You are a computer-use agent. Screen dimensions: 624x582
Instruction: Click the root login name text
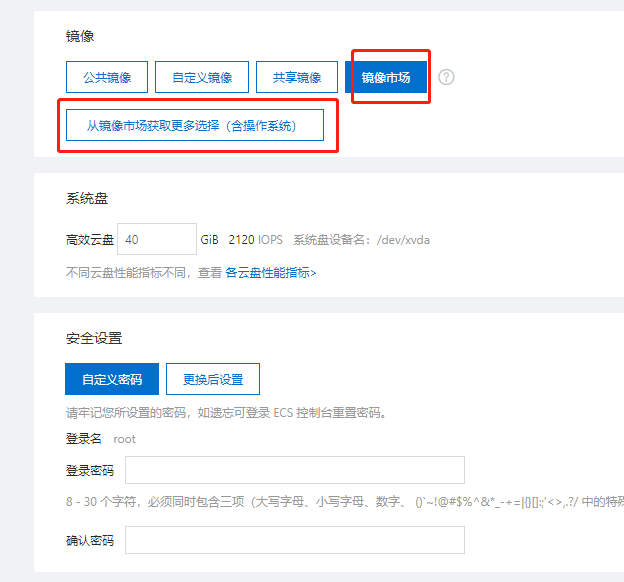125,439
